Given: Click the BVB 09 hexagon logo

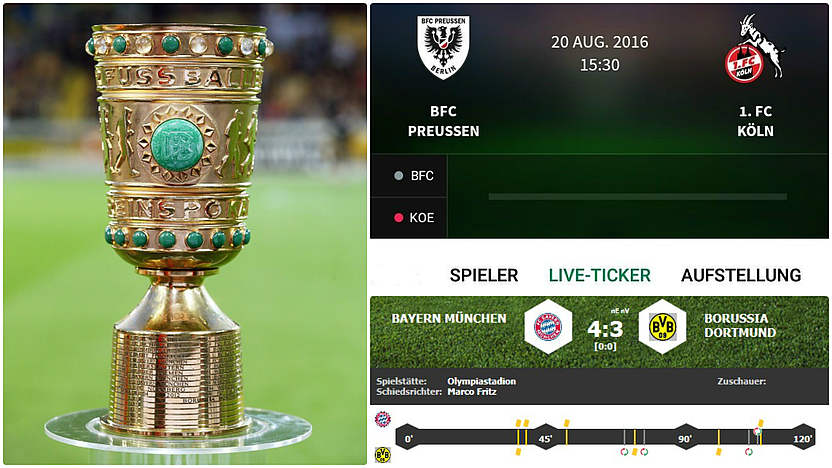Looking at the screenshot, I should pos(662,326).
